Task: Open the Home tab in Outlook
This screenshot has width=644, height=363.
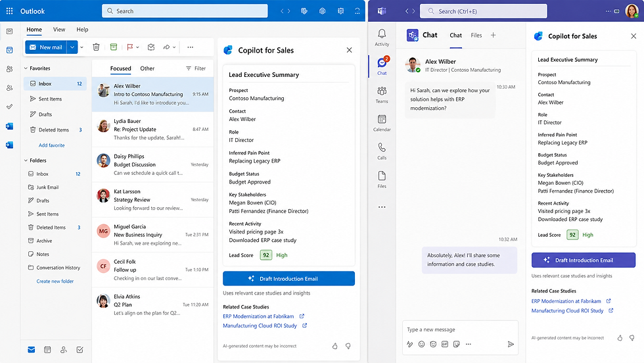Action: pos(34,30)
